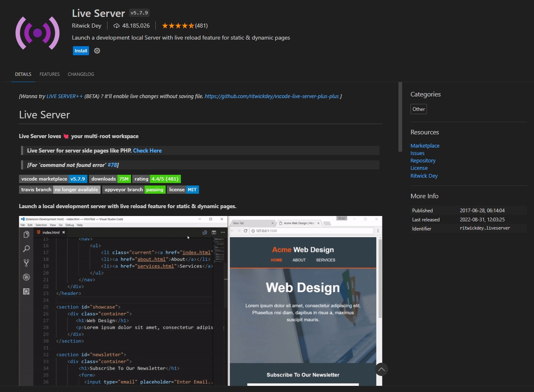Open the License resource link
This screenshot has width=534, height=392.
[419, 168]
